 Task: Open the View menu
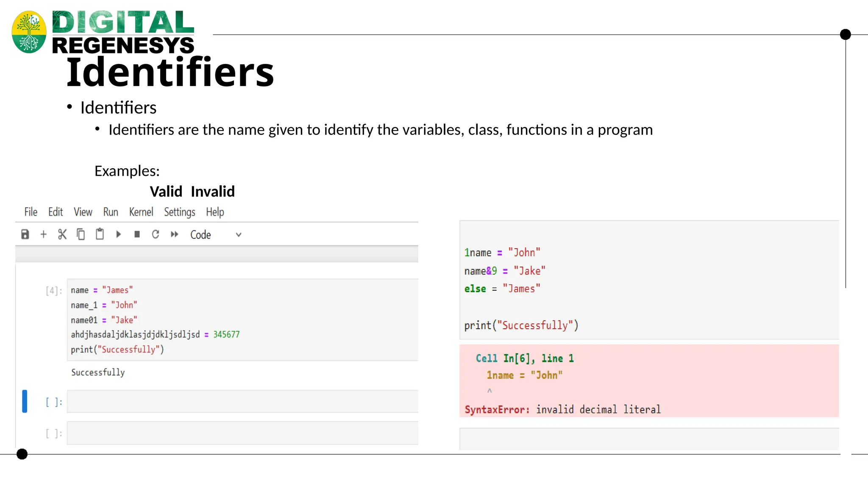click(83, 212)
